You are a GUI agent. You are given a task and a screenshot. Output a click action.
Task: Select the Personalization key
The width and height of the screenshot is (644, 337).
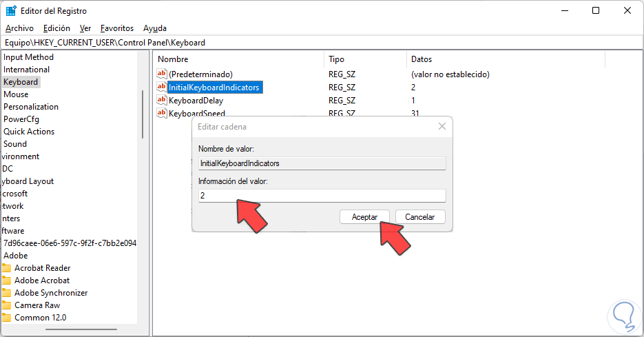click(x=31, y=106)
